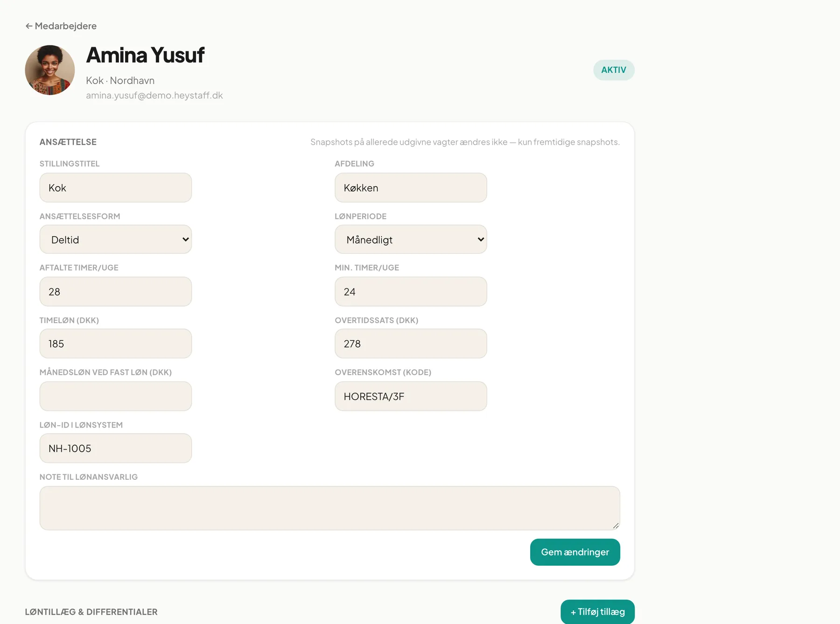840x624 pixels.
Task: Click the Tilføj tillæg button
Action: pos(597,612)
